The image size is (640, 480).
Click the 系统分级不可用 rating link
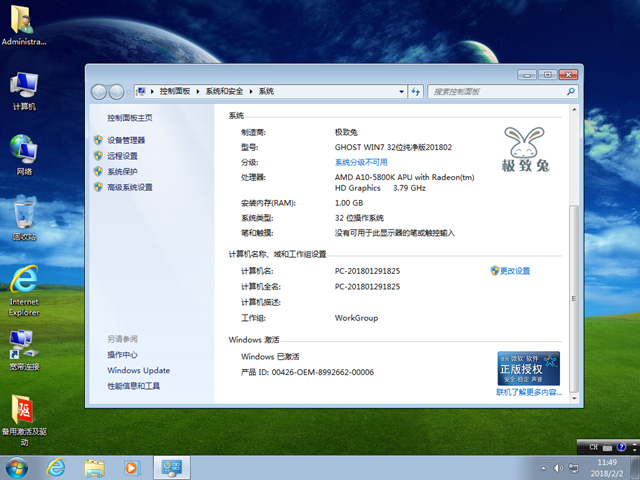(x=361, y=162)
